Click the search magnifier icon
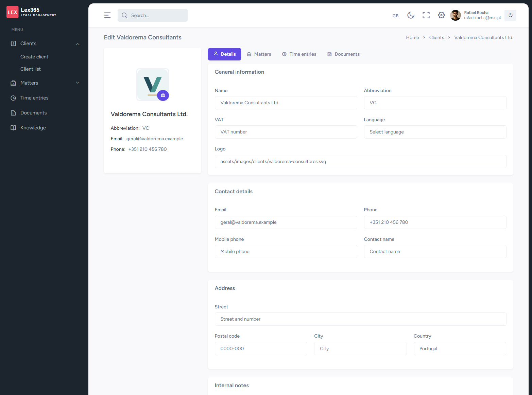 (x=124, y=15)
